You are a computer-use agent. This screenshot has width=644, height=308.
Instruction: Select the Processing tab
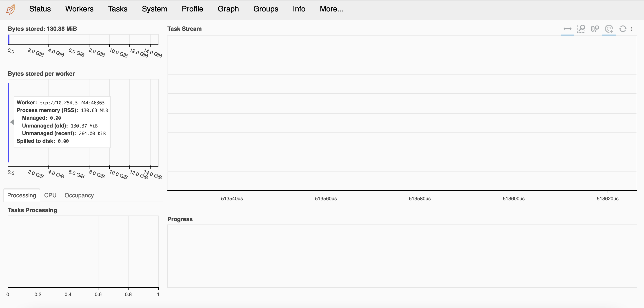(22, 195)
